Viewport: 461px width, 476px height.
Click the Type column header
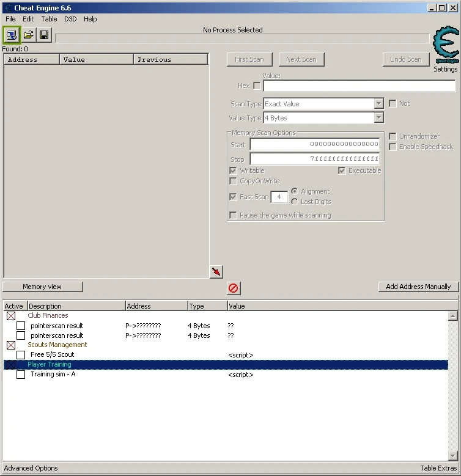pyautogui.click(x=207, y=306)
